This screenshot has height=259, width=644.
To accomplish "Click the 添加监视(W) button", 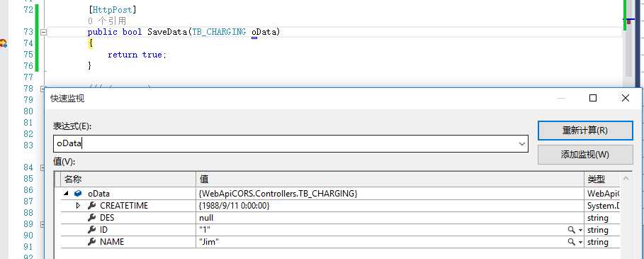I will 585,155.
